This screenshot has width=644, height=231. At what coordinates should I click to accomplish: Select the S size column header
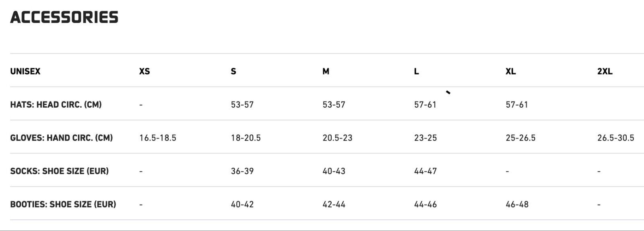[x=233, y=71]
